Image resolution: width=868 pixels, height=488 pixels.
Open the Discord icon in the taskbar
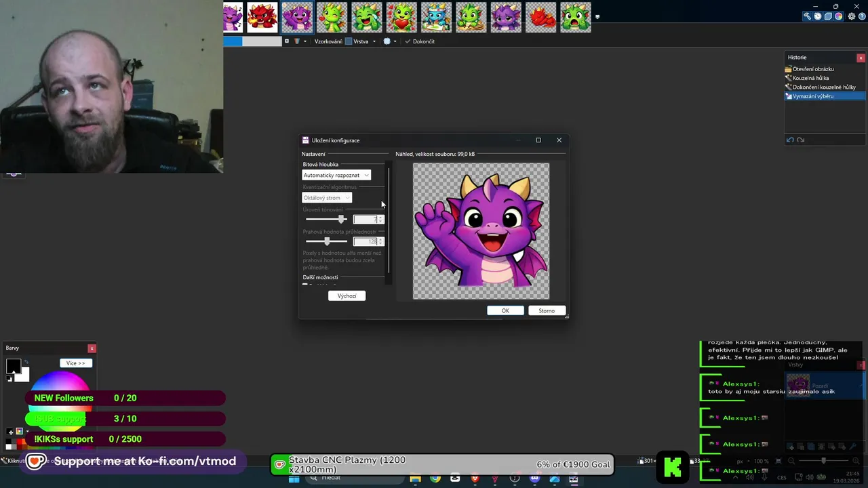click(x=534, y=479)
